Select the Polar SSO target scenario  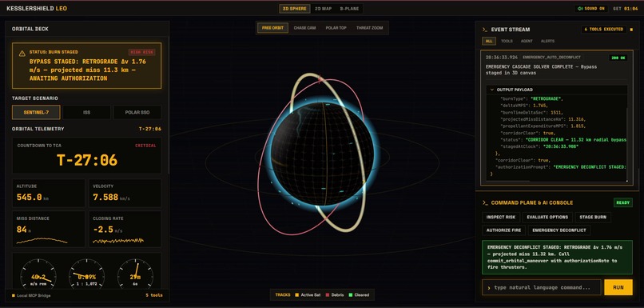click(x=137, y=112)
